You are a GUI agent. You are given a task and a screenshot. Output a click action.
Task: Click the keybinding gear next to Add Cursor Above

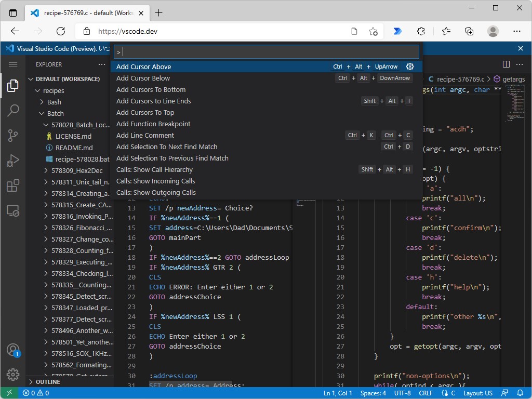(410, 66)
